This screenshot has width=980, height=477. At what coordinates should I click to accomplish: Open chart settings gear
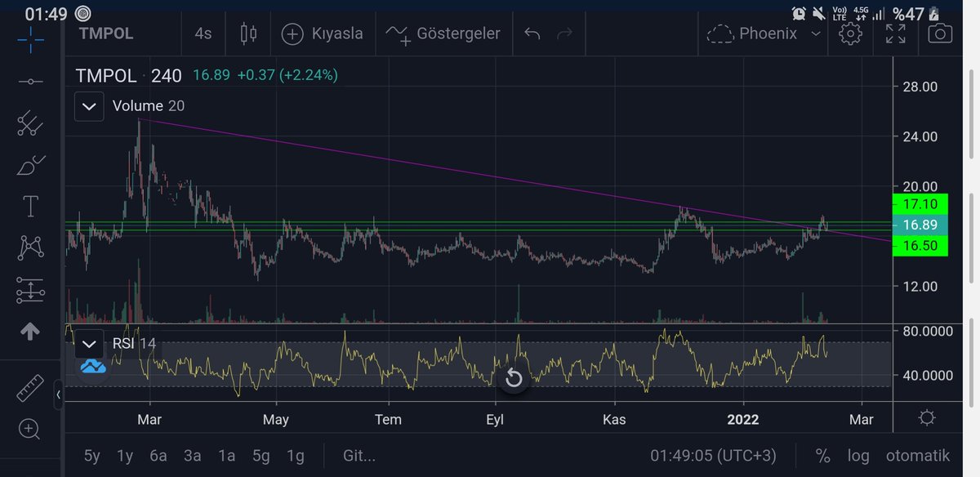850,33
